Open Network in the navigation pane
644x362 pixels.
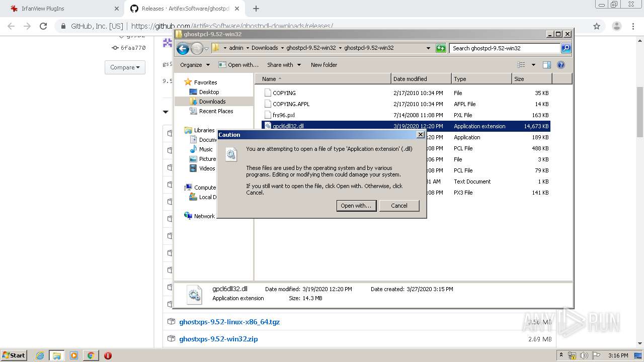(x=204, y=216)
